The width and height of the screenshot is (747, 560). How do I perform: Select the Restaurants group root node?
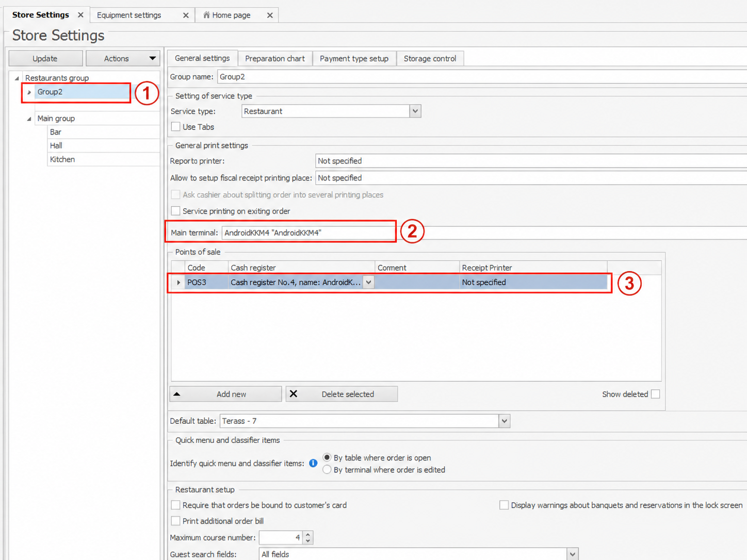pos(57,78)
